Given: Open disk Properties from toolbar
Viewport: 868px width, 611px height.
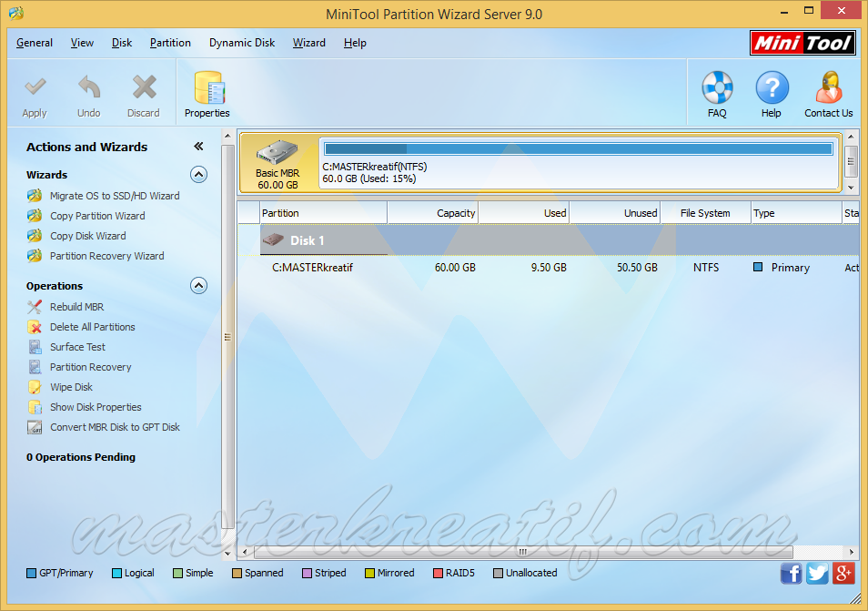Looking at the screenshot, I should (207, 96).
